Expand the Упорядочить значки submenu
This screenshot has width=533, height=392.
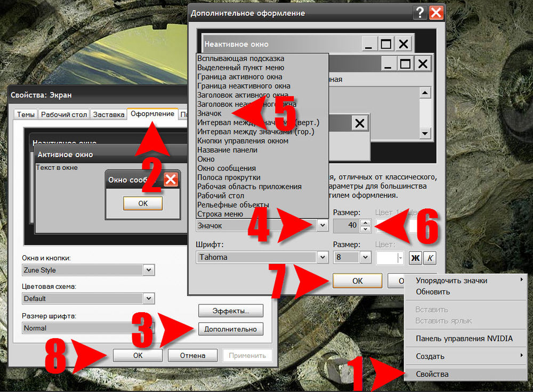pos(465,281)
